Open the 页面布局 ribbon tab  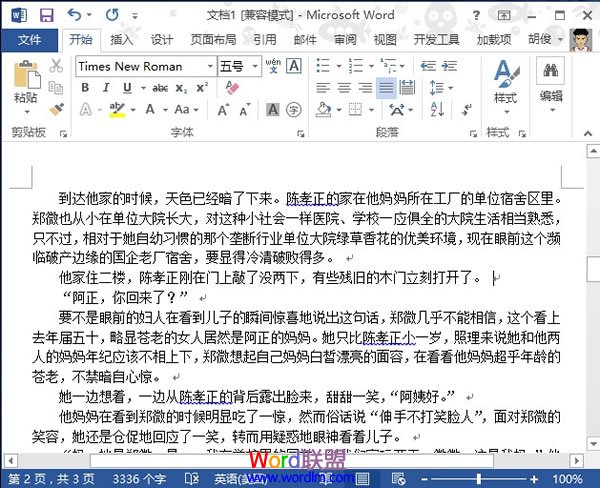[213, 40]
